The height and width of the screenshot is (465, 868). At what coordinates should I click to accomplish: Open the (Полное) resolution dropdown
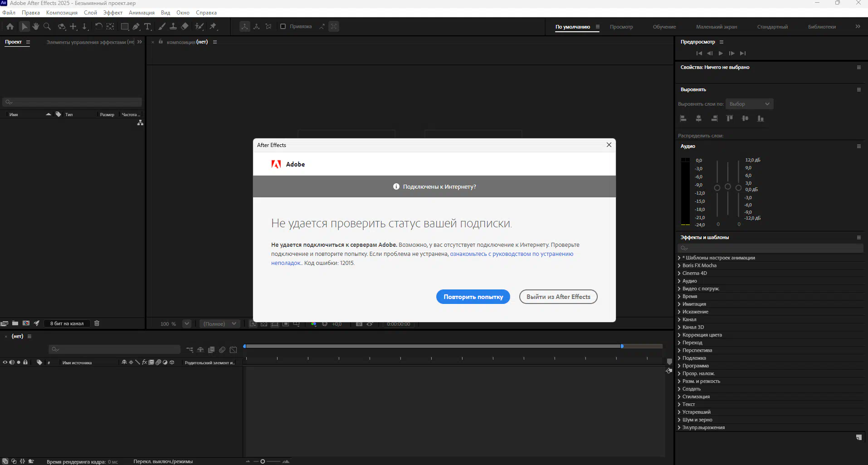(220, 324)
